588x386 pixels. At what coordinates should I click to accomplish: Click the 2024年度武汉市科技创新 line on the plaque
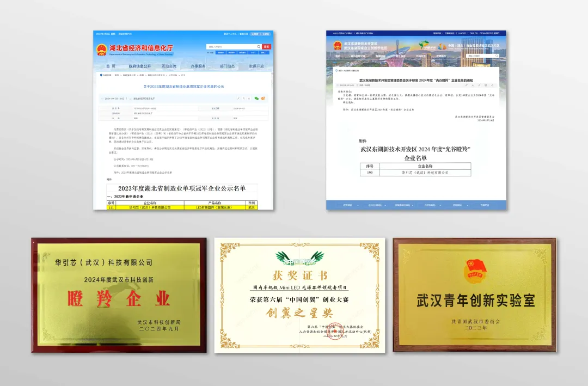(x=119, y=279)
